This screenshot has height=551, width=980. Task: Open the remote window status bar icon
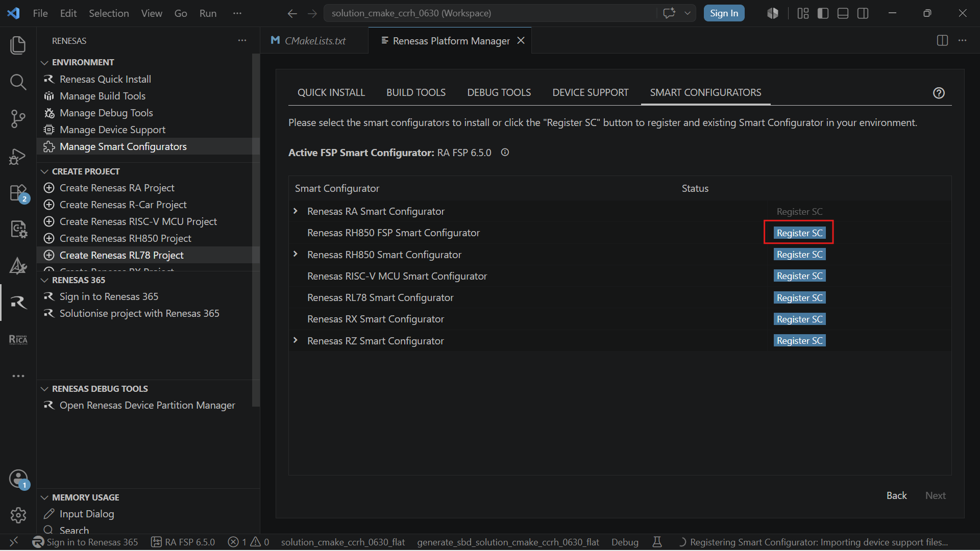pos(14,541)
